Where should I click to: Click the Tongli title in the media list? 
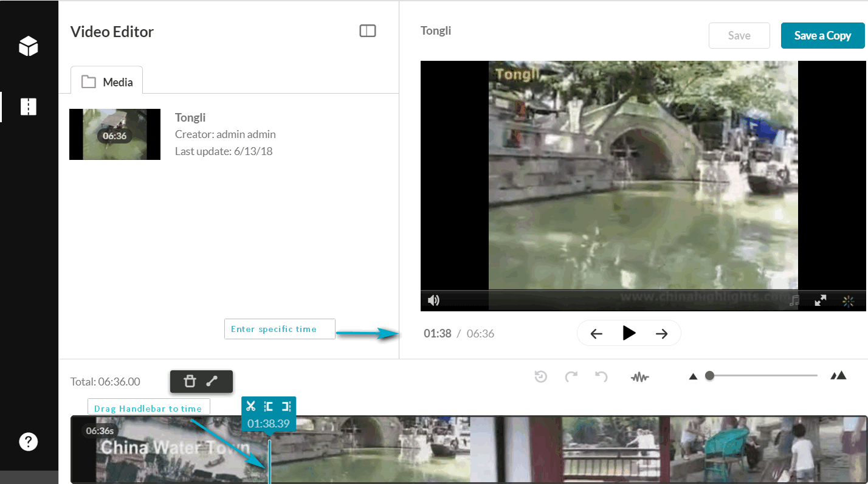(x=190, y=117)
